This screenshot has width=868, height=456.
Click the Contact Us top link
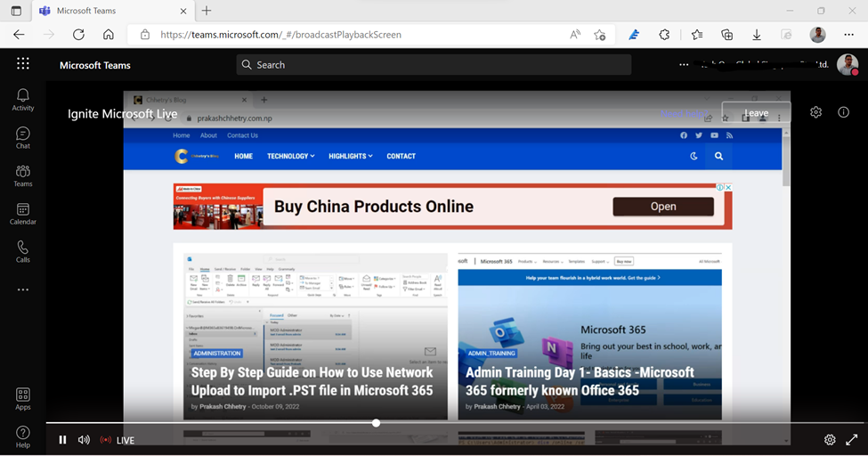242,135
